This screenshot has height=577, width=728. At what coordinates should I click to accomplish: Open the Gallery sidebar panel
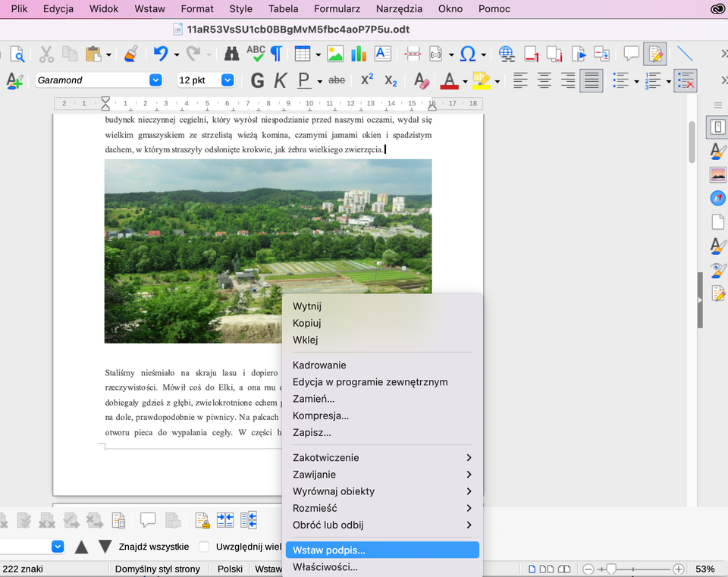coord(717,174)
